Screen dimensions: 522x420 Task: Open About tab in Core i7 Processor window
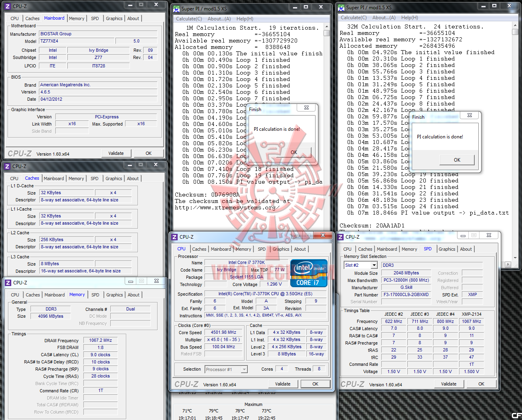click(x=300, y=249)
